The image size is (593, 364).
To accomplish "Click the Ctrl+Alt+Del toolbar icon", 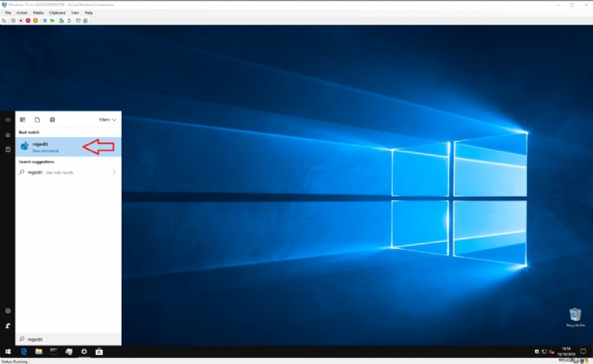I will tap(4, 21).
